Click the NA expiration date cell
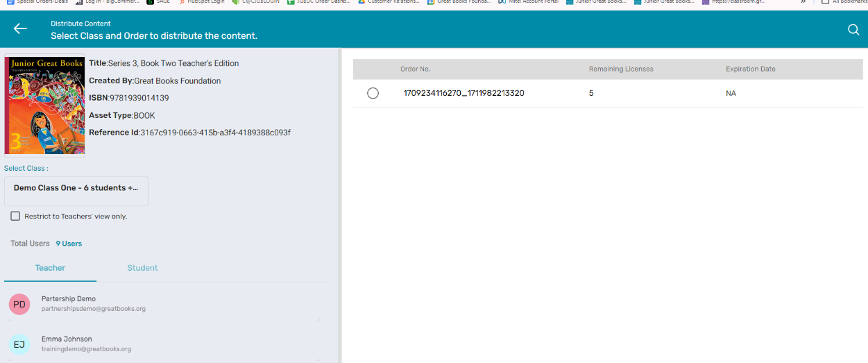Viewport: 868px width, 363px height. point(731,93)
